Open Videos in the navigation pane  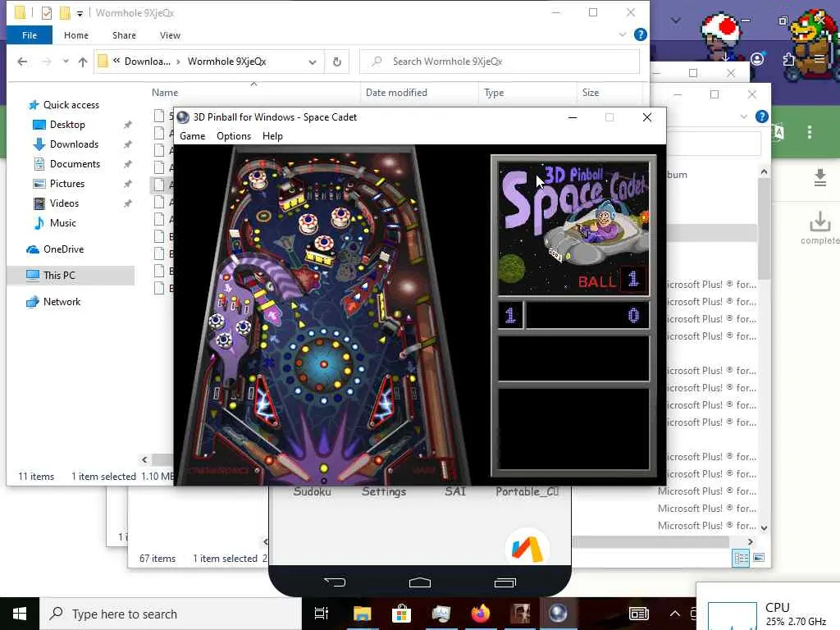click(x=64, y=203)
